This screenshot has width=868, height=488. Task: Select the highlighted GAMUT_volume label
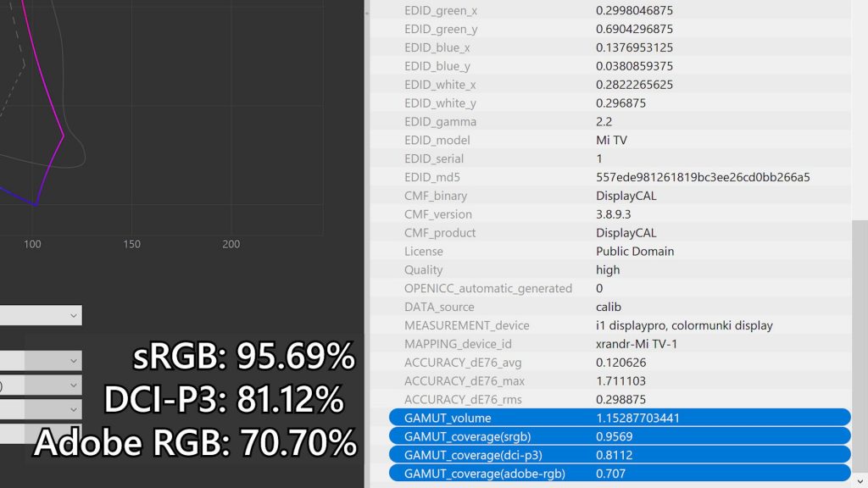click(x=448, y=419)
